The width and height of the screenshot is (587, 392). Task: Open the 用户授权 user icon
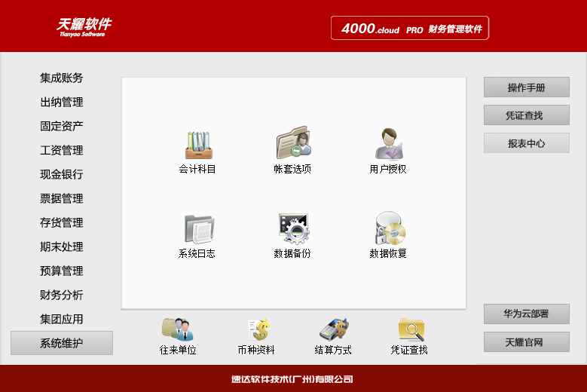pos(389,144)
